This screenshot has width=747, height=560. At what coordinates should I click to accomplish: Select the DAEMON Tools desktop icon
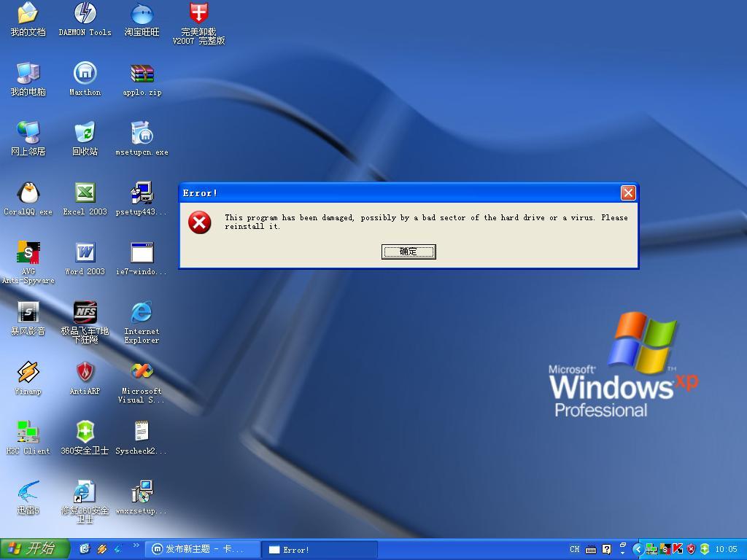(85, 20)
